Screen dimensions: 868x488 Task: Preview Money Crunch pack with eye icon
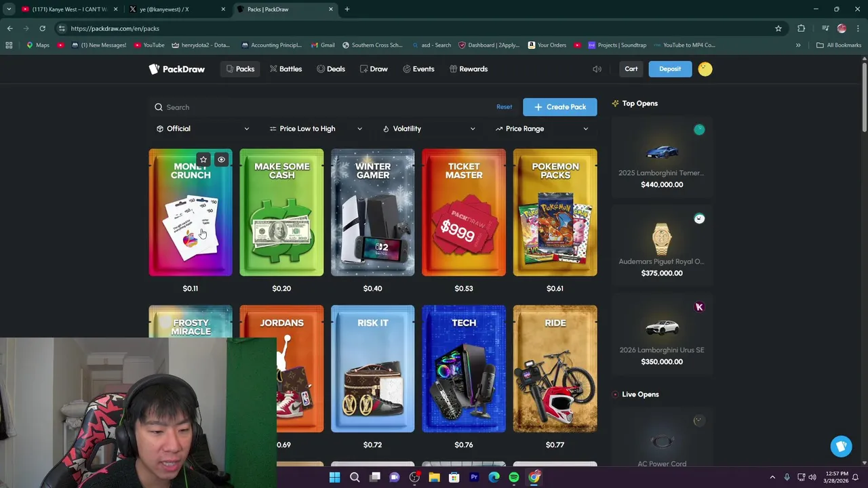click(221, 160)
